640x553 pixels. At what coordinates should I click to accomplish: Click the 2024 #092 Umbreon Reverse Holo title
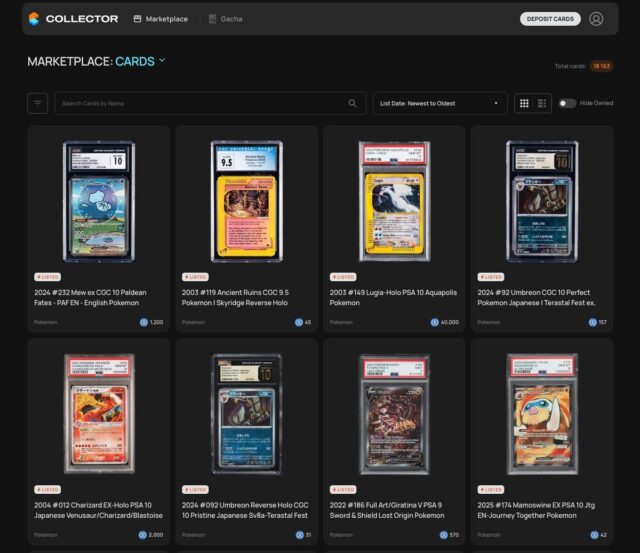pos(245,510)
